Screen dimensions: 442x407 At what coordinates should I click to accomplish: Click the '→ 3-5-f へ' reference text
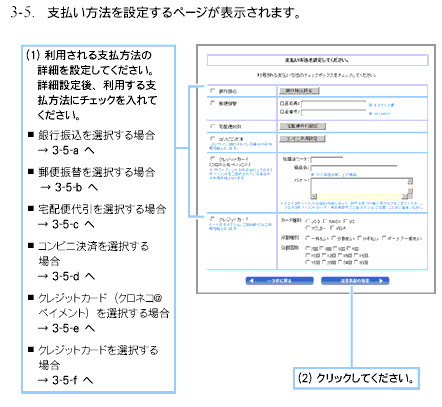click(65, 380)
